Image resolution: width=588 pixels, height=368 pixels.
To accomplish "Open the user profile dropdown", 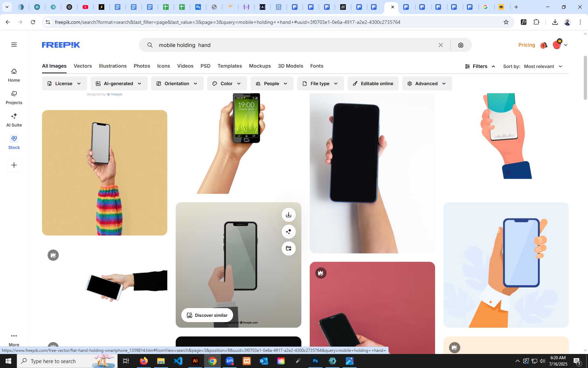I will tap(560, 45).
